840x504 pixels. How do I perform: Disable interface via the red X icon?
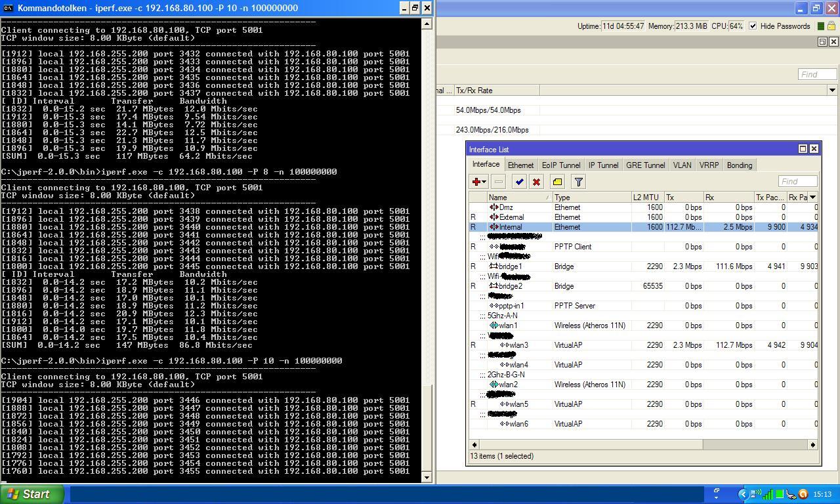[537, 182]
